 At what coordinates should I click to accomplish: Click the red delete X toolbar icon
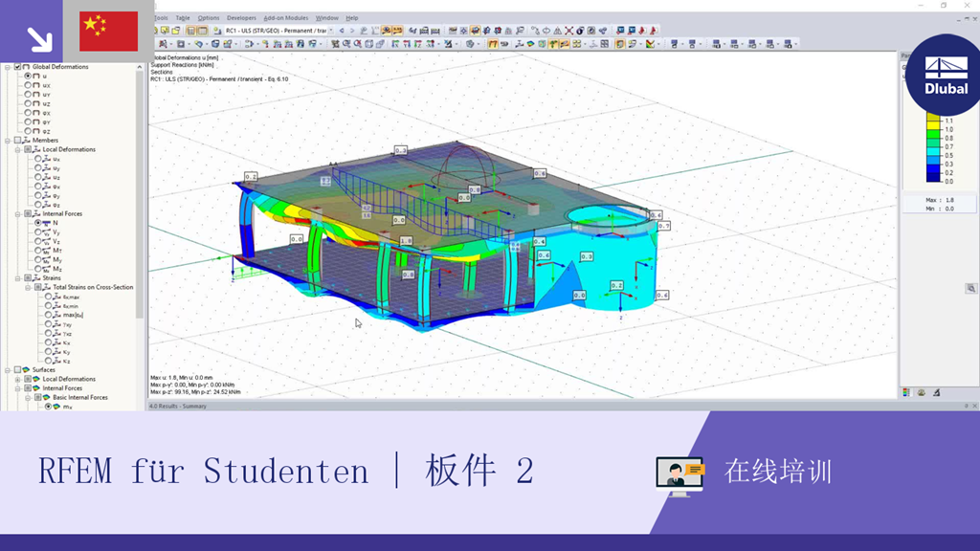point(568,31)
